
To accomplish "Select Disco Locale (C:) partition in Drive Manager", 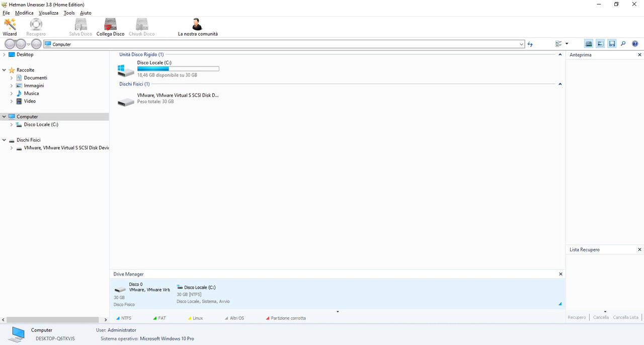I will (203, 294).
